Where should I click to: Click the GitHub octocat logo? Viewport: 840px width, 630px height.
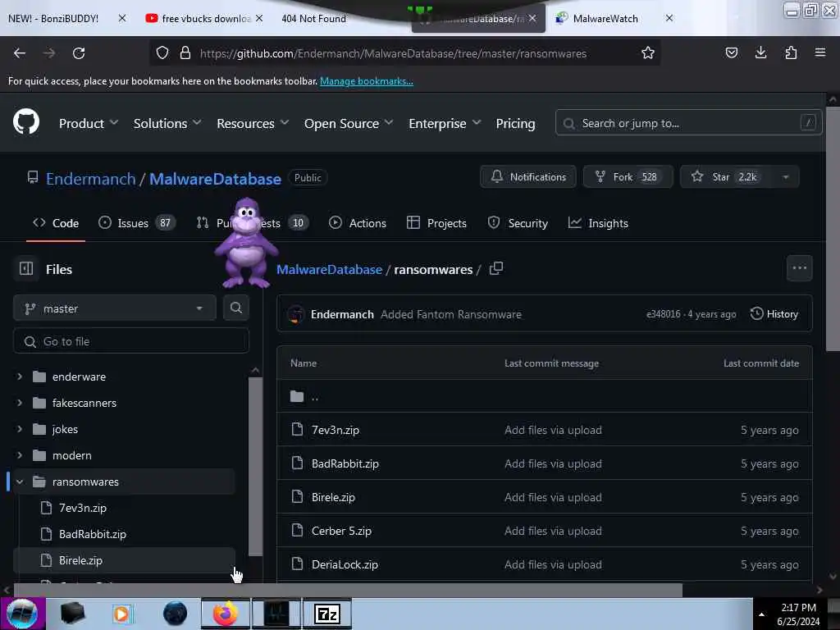click(x=26, y=122)
